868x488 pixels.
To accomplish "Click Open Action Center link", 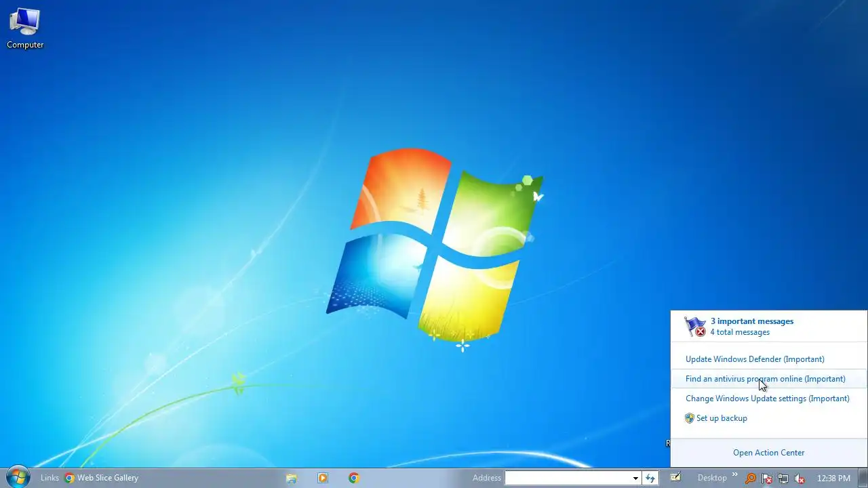I will point(768,453).
